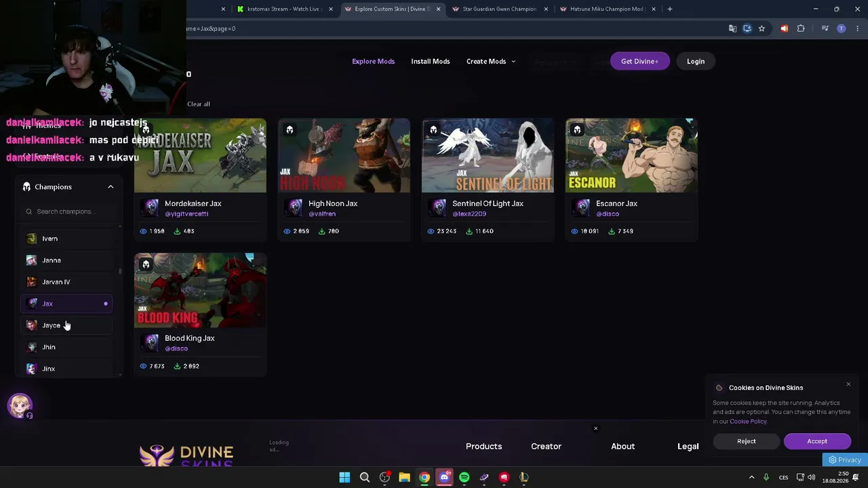Filter skins by Jhin

[x=66, y=347]
